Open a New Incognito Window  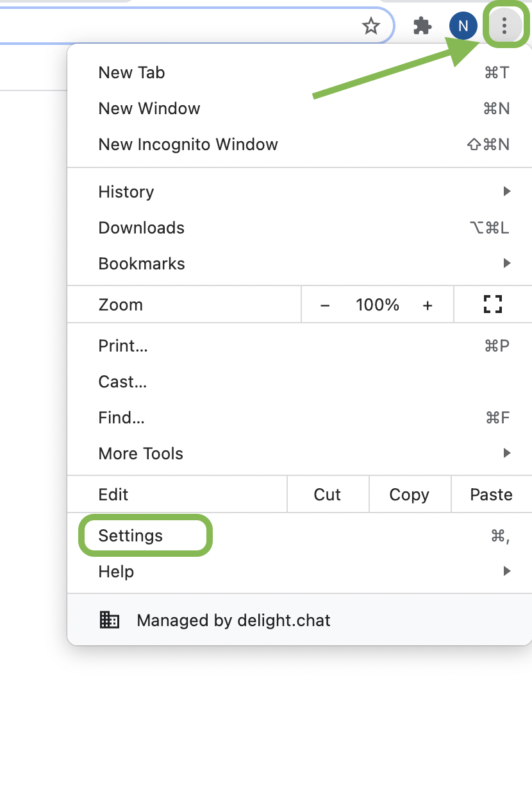coord(188,144)
